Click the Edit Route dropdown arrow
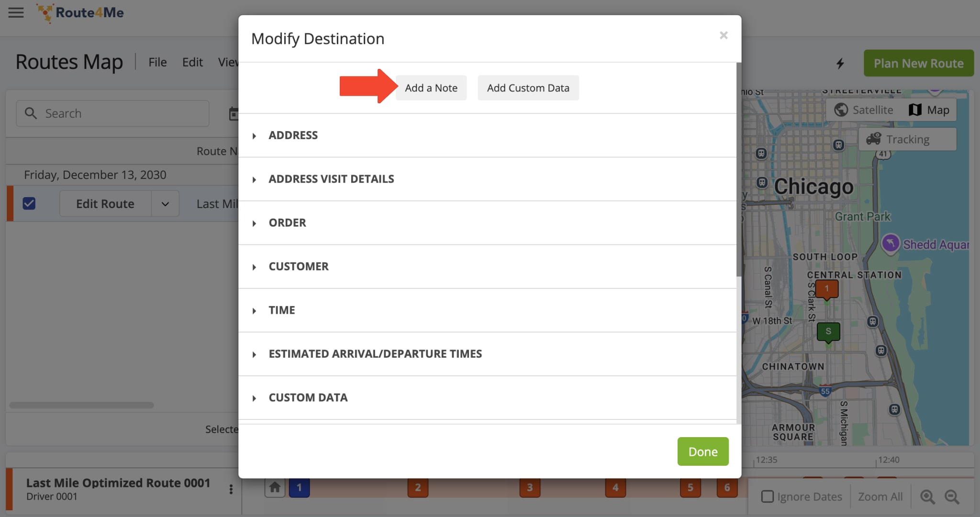This screenshot has height=517, width=980. click(x=166, y=203)
